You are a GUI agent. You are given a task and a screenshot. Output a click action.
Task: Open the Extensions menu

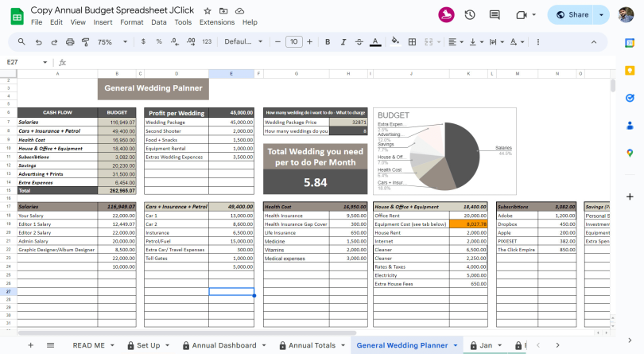[217, 22]
